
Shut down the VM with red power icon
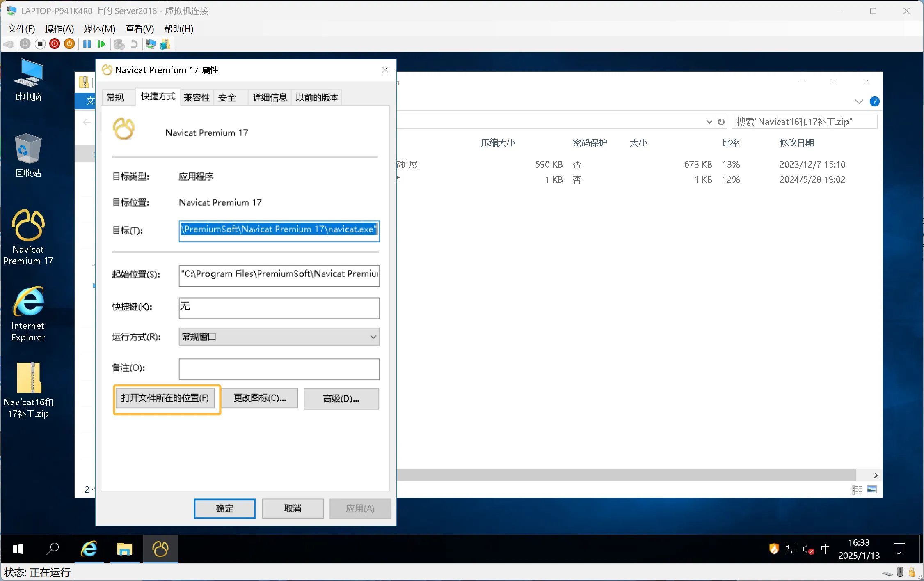click(x=55, y=44)
